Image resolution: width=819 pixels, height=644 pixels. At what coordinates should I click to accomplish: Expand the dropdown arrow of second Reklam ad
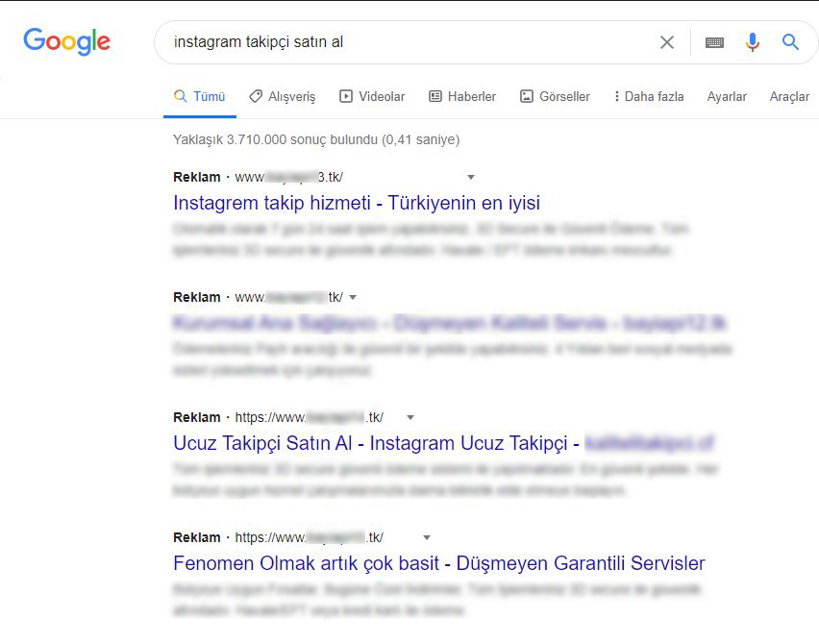353,298
